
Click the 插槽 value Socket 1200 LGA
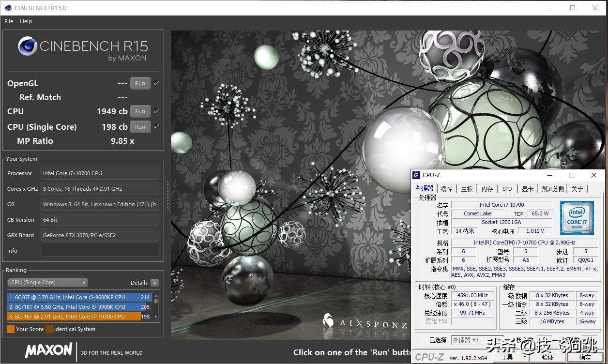(x=502, y=222)
